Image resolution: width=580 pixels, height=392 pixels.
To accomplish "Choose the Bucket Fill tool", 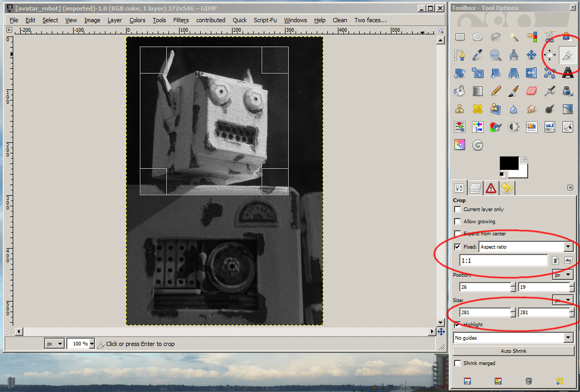I will (x=460, y=91).
